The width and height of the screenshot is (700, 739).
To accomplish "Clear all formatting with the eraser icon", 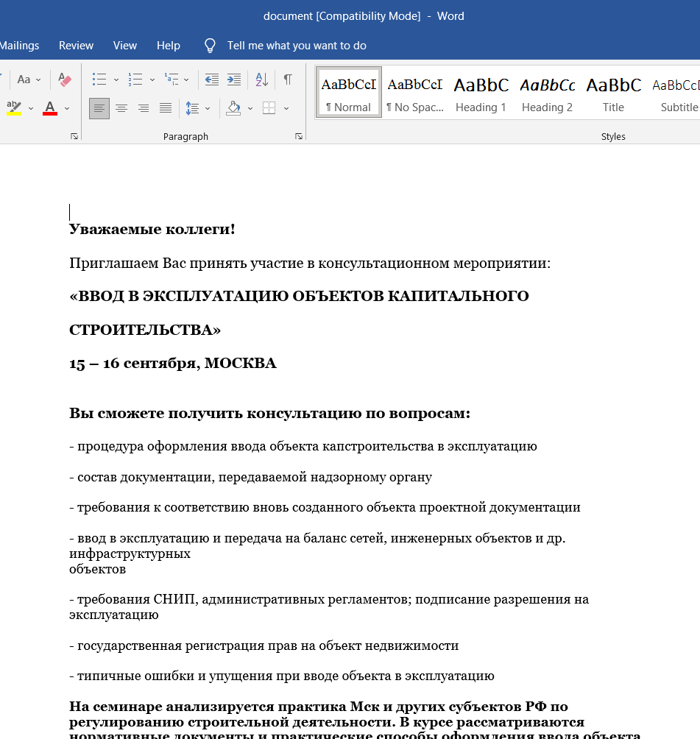I will (x=64, y=79).
